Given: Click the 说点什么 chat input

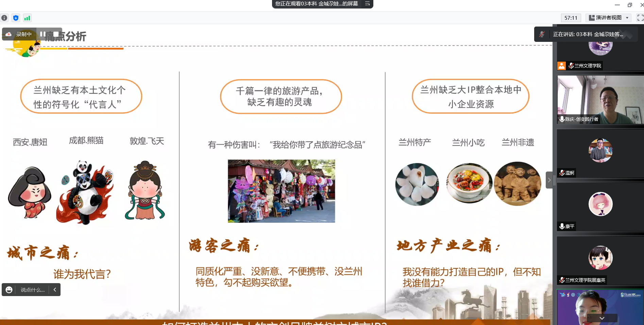Looking at the screenshot, I should pyautogui.click(x=32, y=290).
